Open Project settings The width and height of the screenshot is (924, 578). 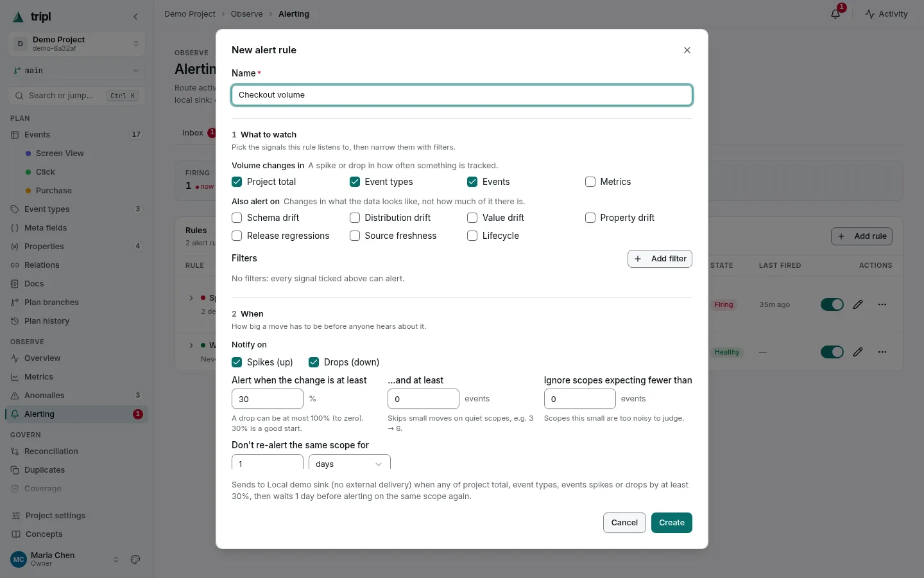point(76,516)
